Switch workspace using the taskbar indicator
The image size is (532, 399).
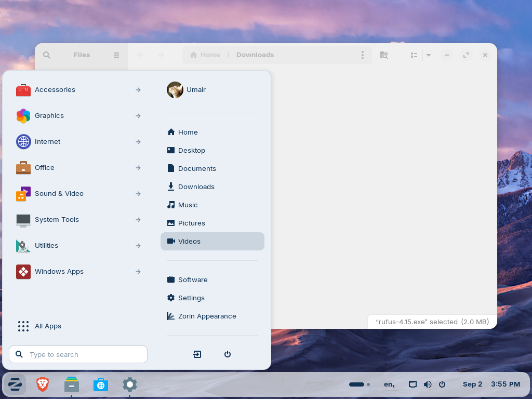coord(360,384)
